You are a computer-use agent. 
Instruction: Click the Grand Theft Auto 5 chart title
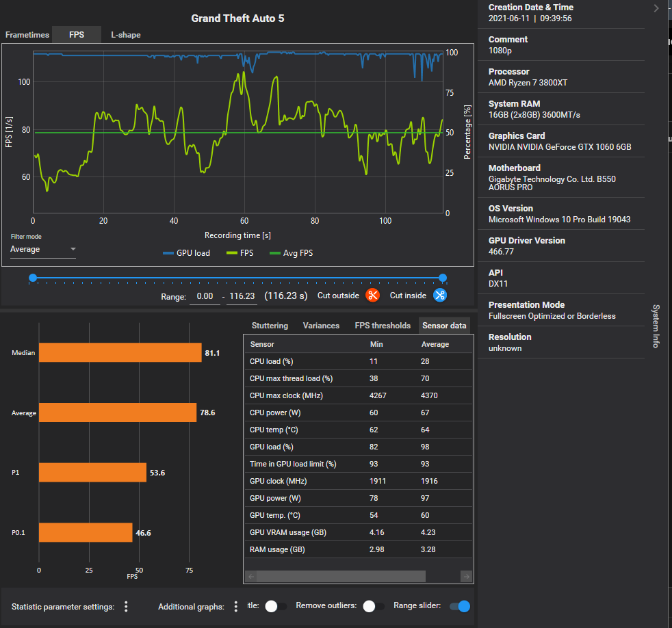(237, 18)
